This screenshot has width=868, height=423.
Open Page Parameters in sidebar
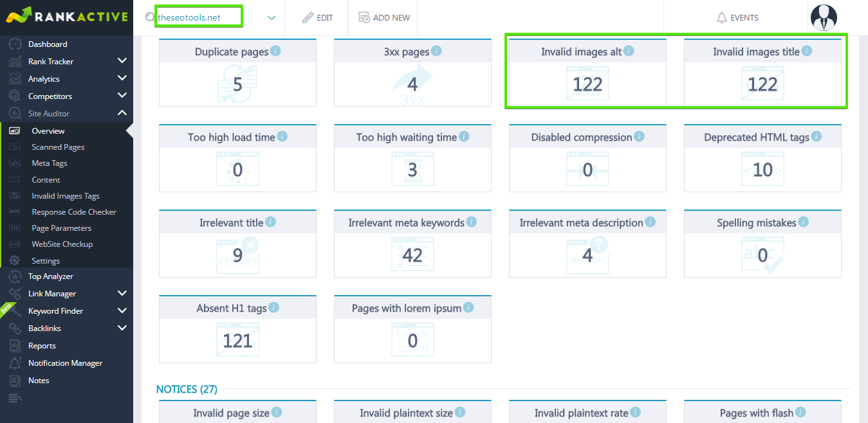62,228
